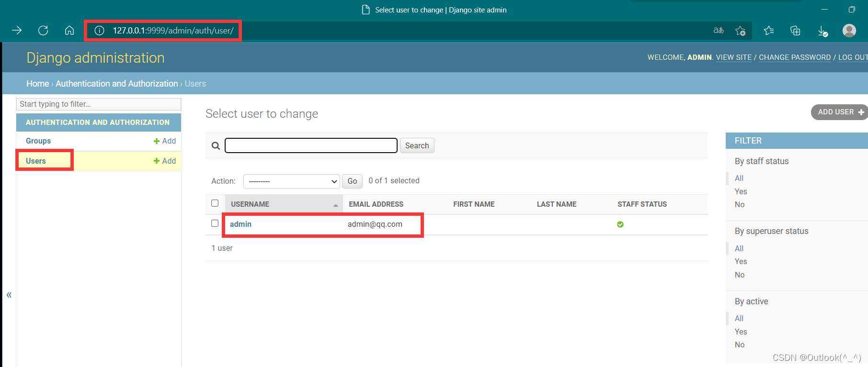Filter superuser status by Yes
The image size is (868, 367).
tap(741, 262)
